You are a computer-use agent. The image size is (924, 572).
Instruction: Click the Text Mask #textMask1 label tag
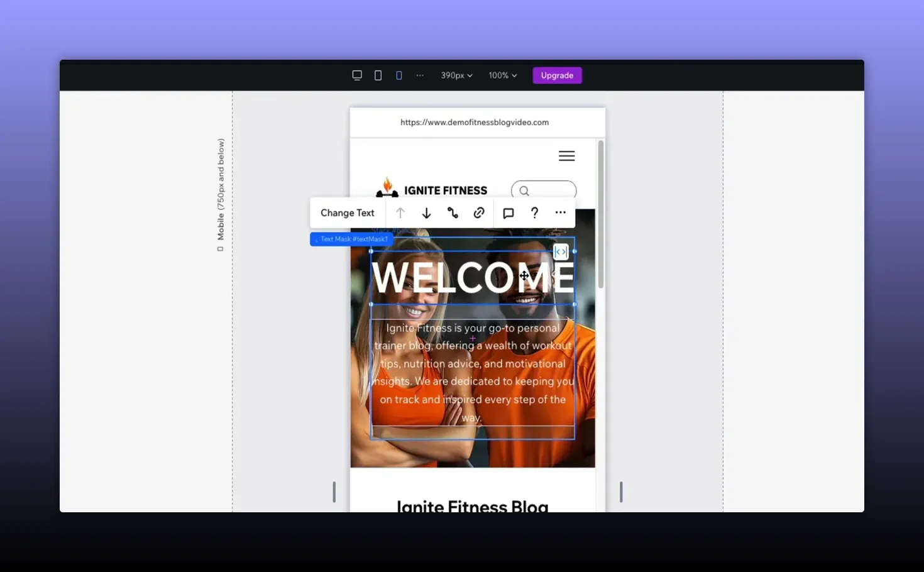351,239
